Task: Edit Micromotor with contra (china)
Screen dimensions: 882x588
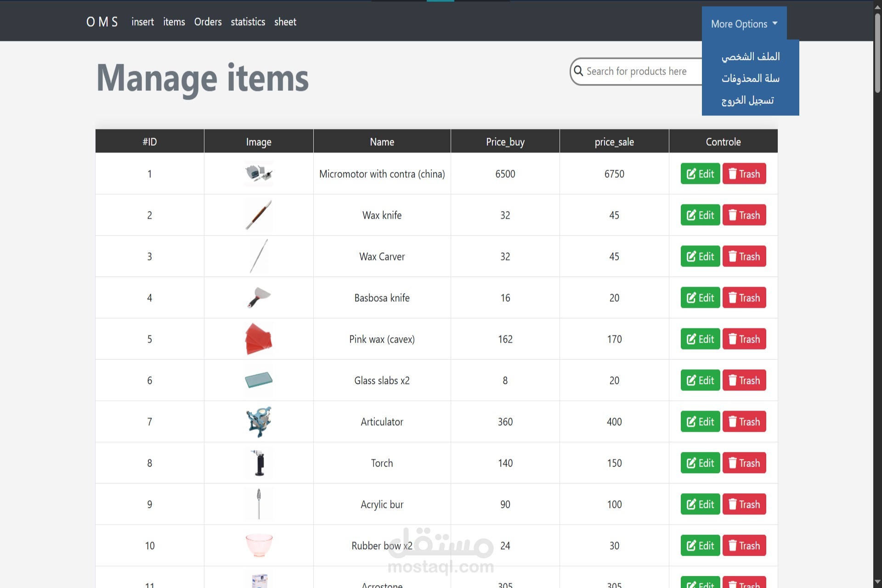Action: (700, 174)
